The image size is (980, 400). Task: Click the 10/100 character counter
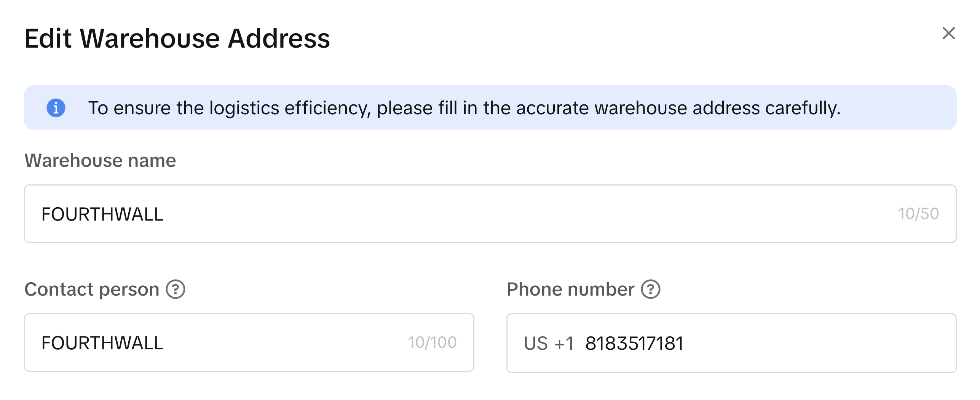432,342
